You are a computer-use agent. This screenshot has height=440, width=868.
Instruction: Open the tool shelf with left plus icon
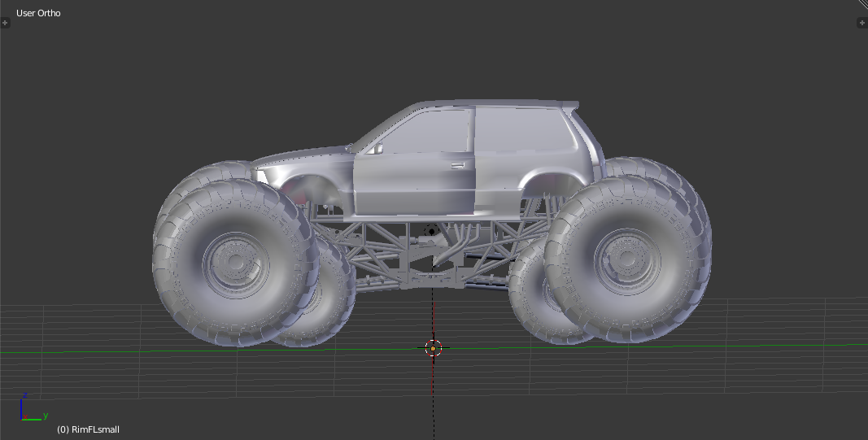coord(5,23)
